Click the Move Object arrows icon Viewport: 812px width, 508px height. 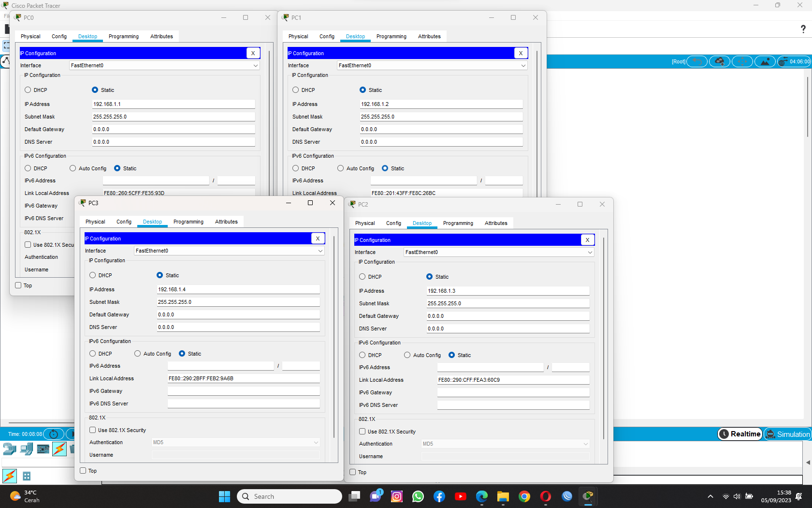click(742, 61)
